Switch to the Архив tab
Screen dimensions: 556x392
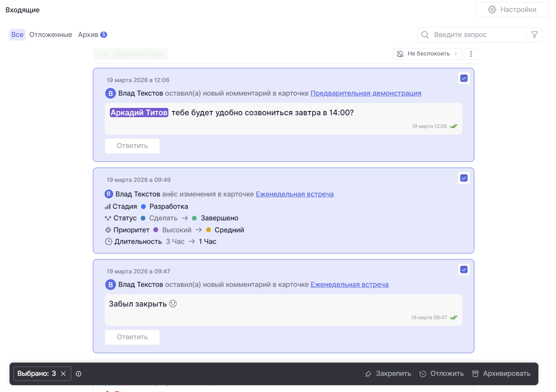[88, 35]
